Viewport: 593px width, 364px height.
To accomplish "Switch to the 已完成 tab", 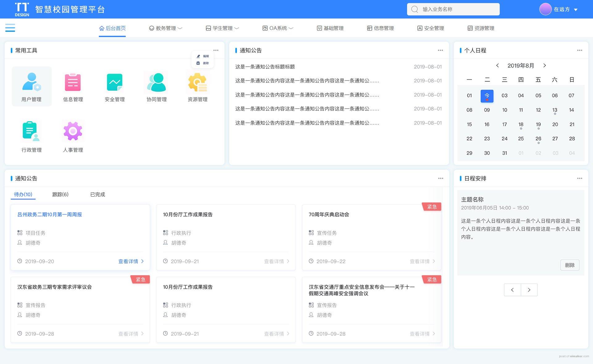I will 98,194.
